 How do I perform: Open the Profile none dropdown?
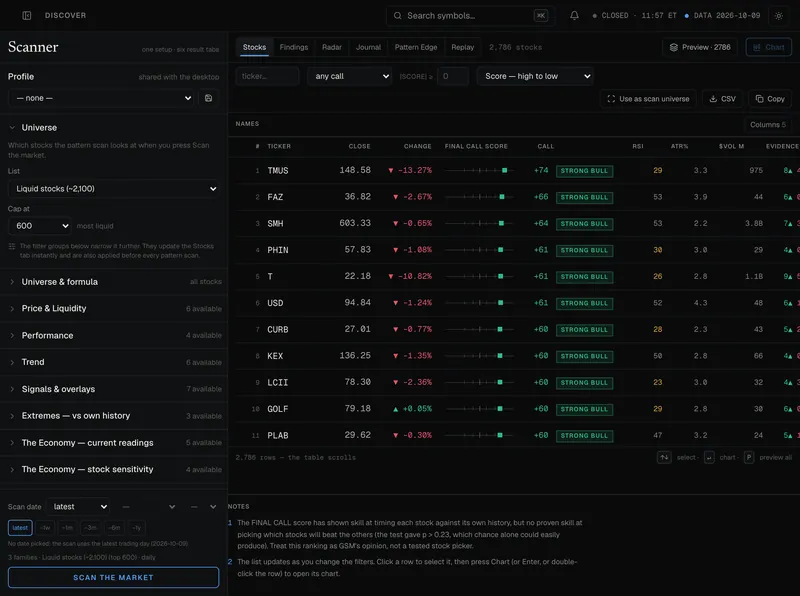point(102,98)
